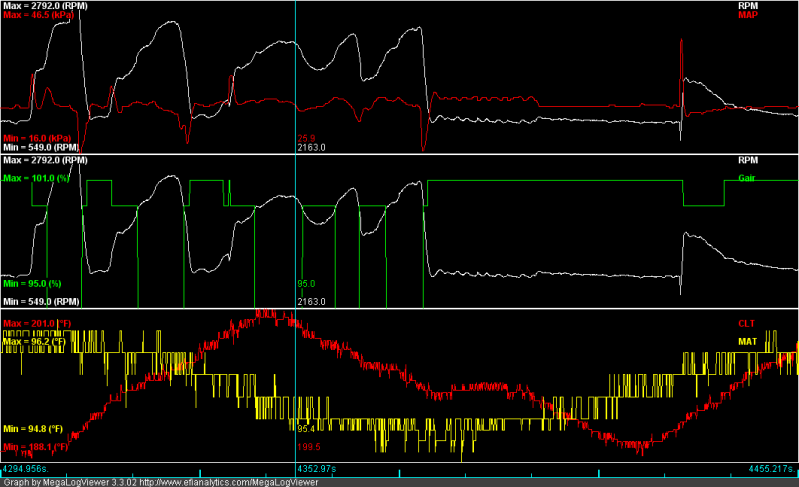Viewport: 799px width, 487px height.
Task: Click the yellow 'Max = 96.2 (°F)' label
Action: [34, 341]
